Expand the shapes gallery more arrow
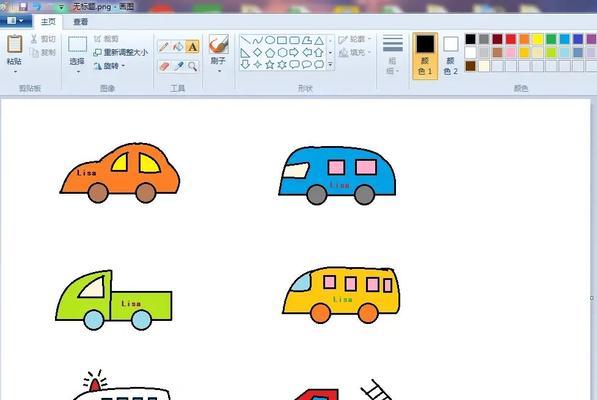 [x=330, y=65]
